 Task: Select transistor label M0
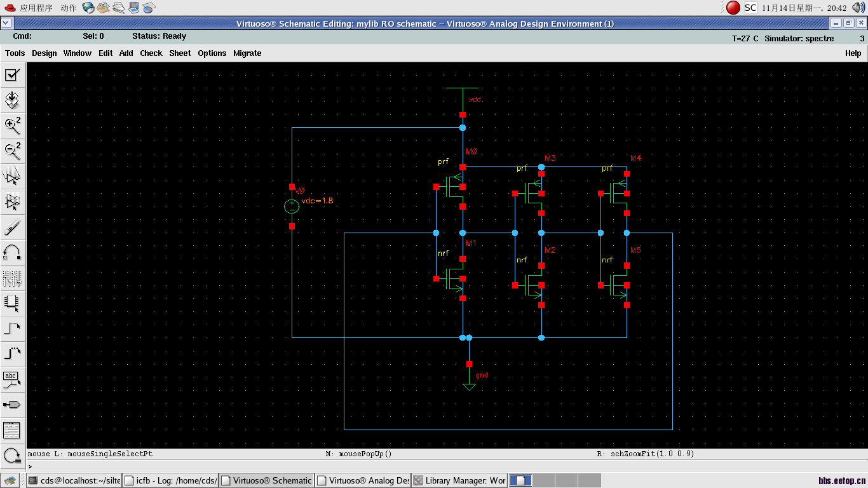tap(471, 152)
